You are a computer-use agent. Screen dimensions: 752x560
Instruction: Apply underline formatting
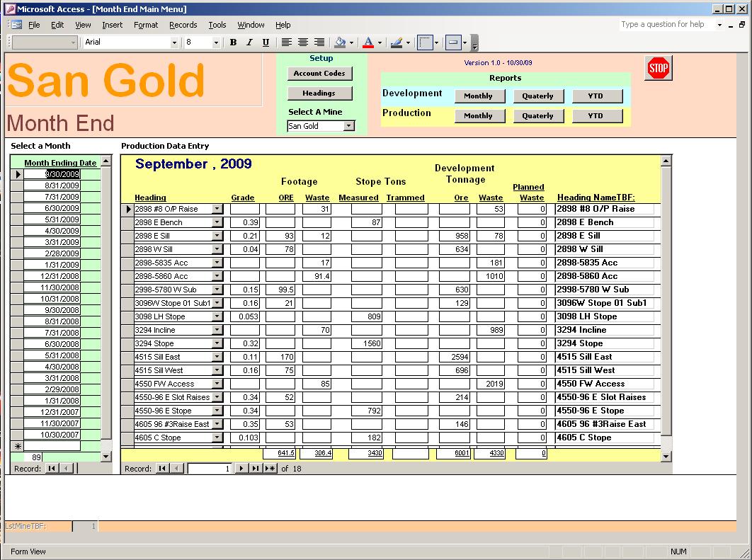pos(265,42)
